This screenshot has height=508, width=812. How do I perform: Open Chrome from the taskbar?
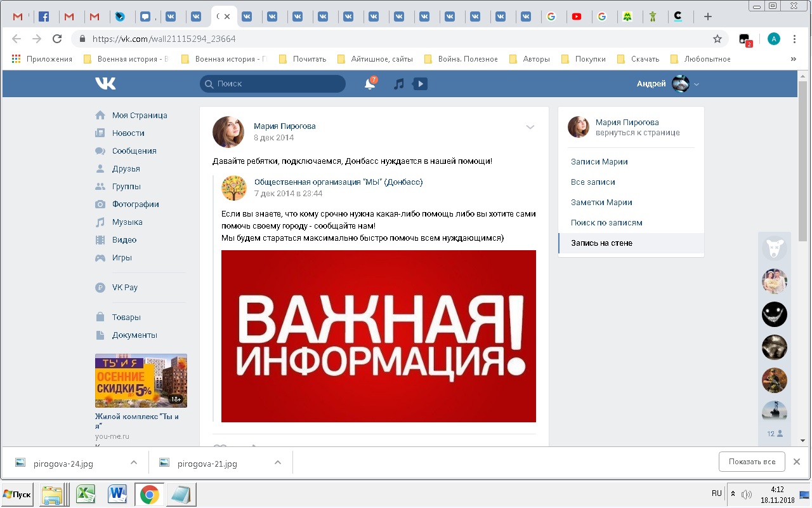150,494
